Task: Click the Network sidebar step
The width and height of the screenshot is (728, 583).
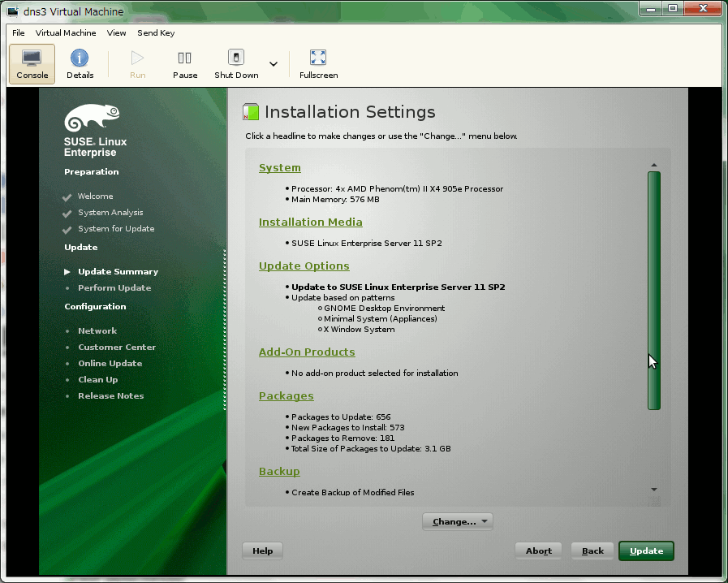Action: pyautogui.click(x=97, y=330)
